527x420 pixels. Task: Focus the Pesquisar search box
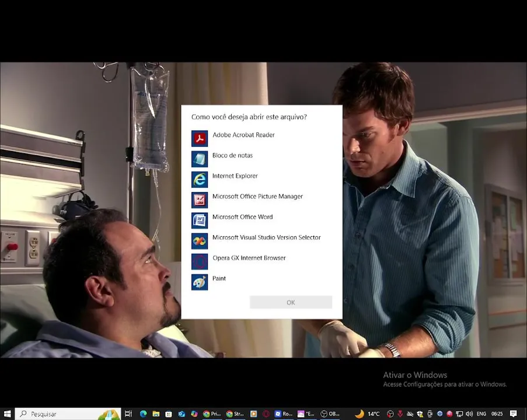(68, 414)
